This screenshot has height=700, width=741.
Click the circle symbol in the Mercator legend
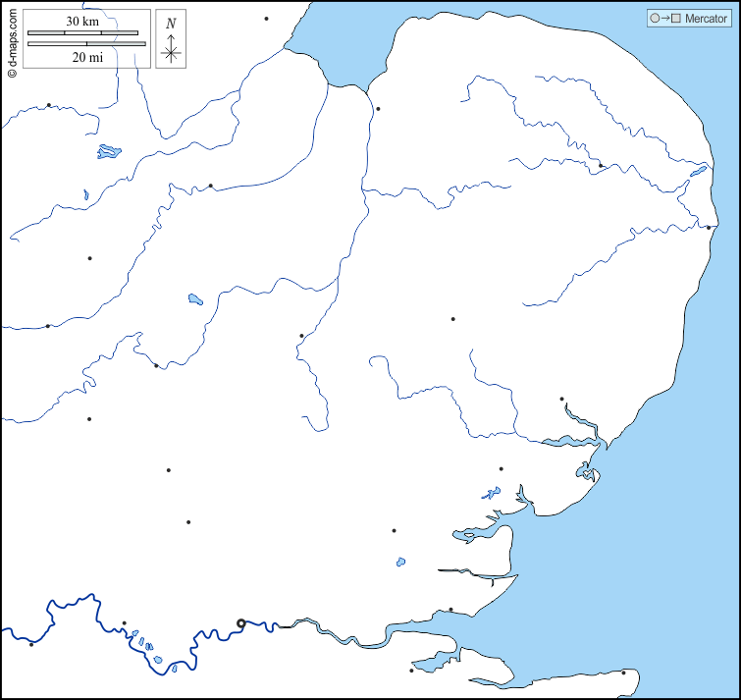pos(654,19)
